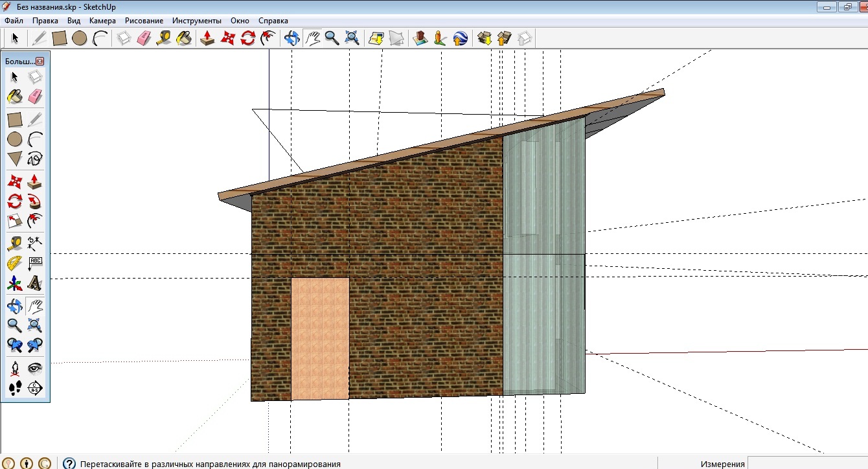The height and width of the screenshot is (469, 868).
Task: Open the Инструменты menu
Action: (x=197, y=21)
